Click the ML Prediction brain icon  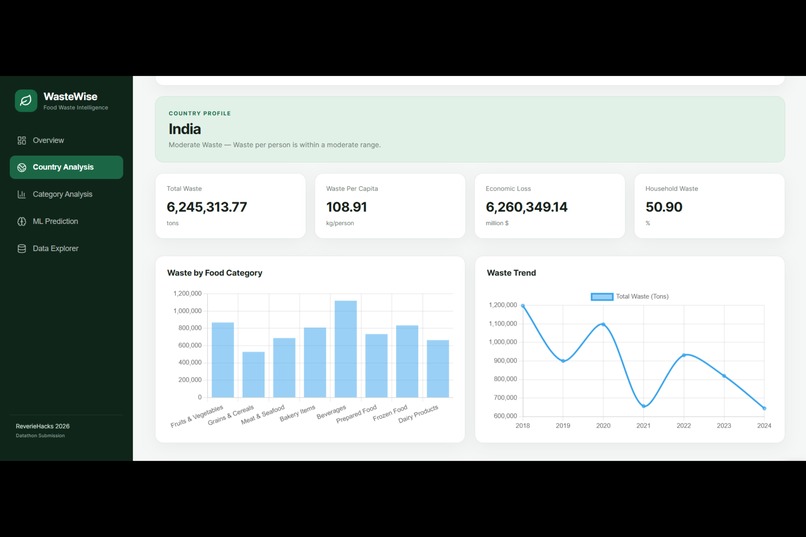click(22, 221)
